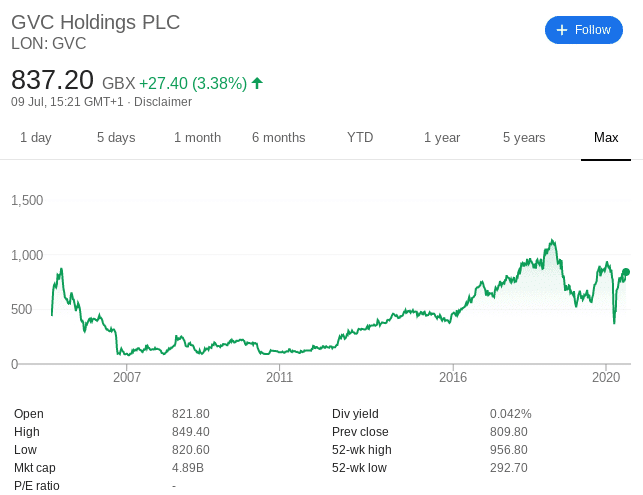Select the 6 months range tab
Image resolution: width=643 pixels, height=495 pixels.
click(x=278, y=137)
